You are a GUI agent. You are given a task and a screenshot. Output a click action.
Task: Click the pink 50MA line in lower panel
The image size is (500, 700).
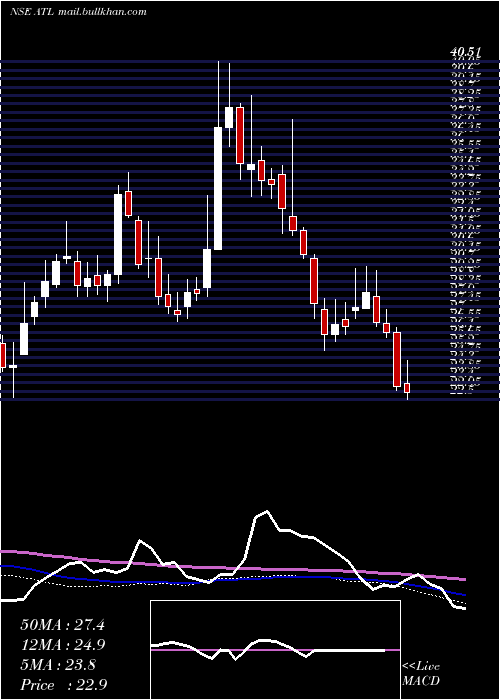coord(232,567)
